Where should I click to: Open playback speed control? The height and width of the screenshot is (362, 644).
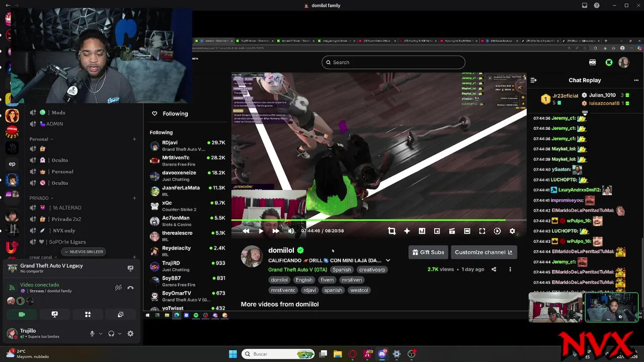497,231
